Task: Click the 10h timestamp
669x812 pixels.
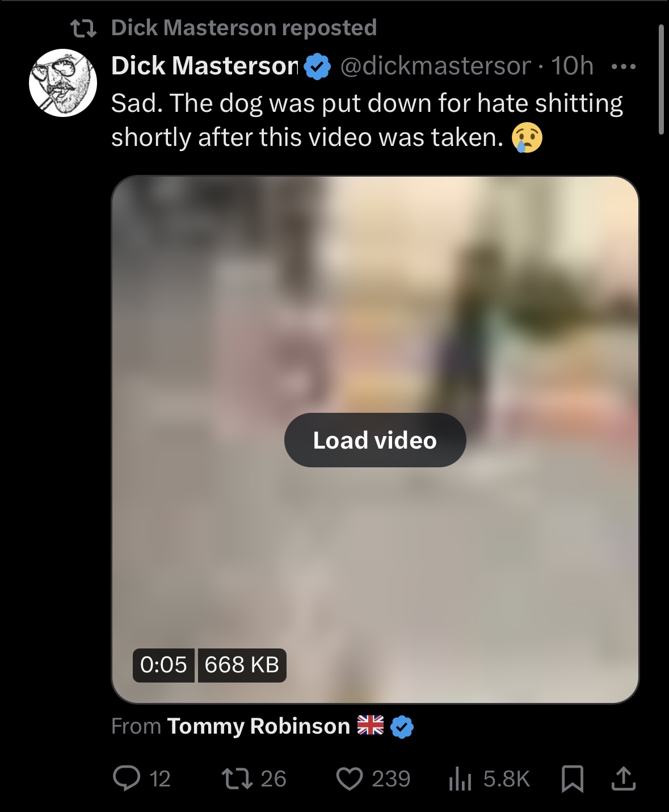Action: click(573, 66)
